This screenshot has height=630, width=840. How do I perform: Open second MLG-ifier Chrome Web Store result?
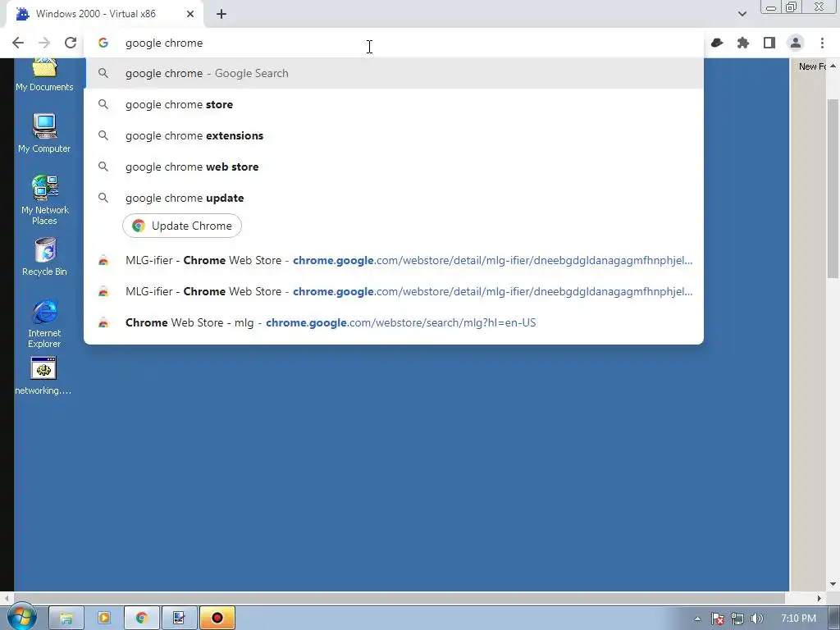[x=394, y=291]
